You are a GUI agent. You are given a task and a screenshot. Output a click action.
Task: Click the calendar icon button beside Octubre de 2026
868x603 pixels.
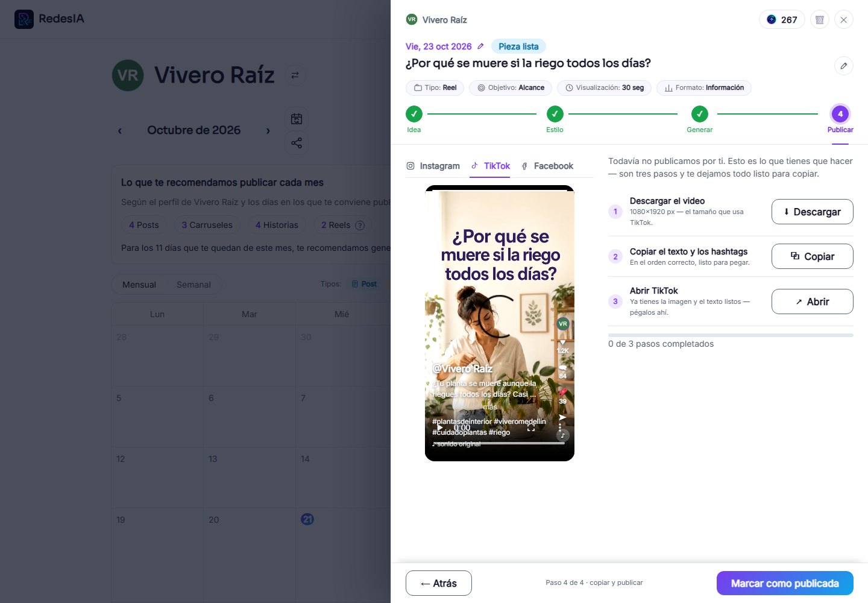[x=297, y=119]
